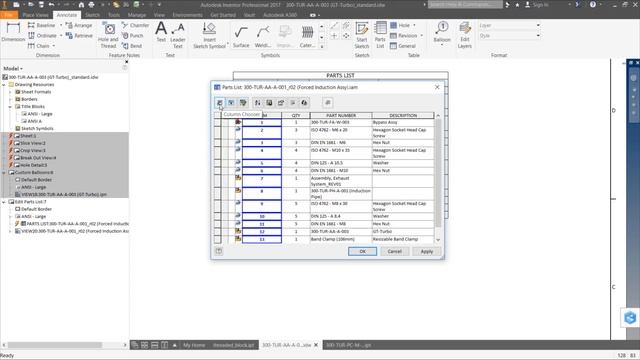The image size is (640, 360).
Task: Select the Balloon tool
Action: [x=442, y=33]
